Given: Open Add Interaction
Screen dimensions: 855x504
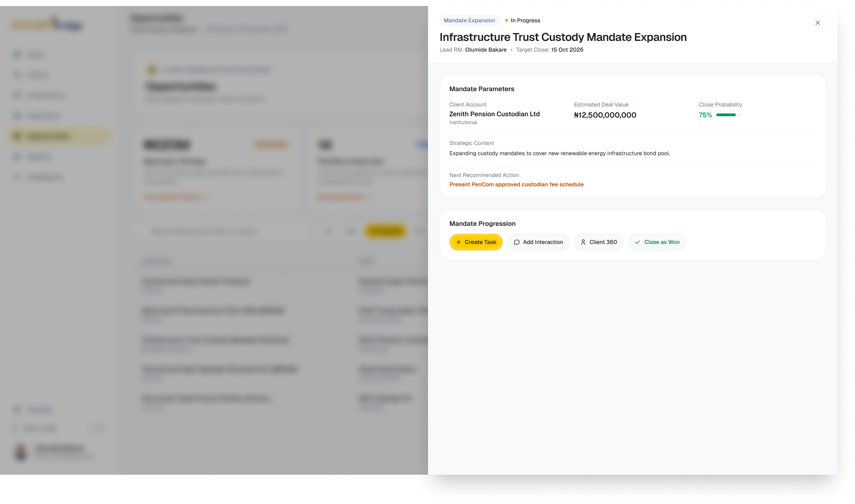Looking at the screenshot, I should coord(538,242).
